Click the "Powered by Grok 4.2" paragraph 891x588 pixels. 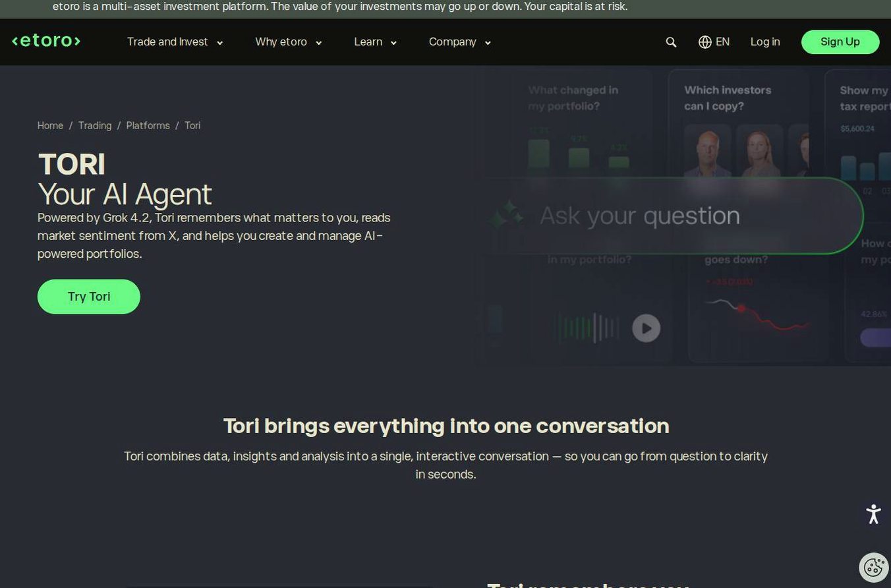click(x=214, y=235)
